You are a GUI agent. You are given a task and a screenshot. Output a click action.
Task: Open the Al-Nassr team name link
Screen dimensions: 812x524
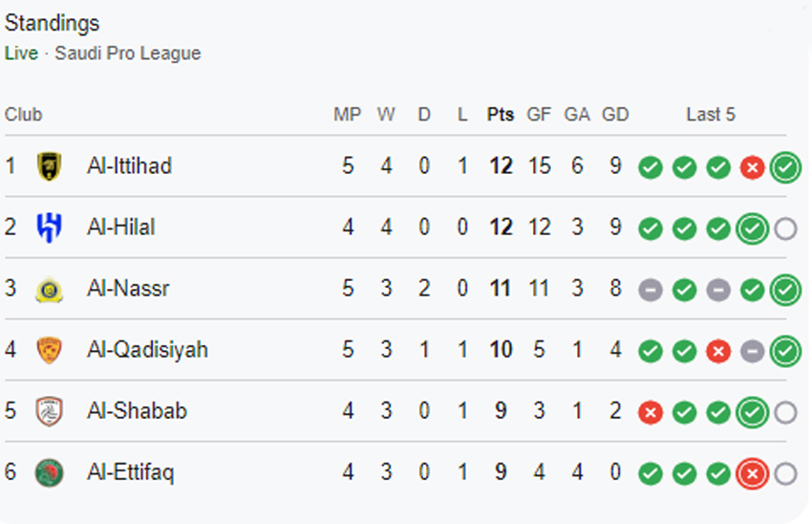pos(128,289)
